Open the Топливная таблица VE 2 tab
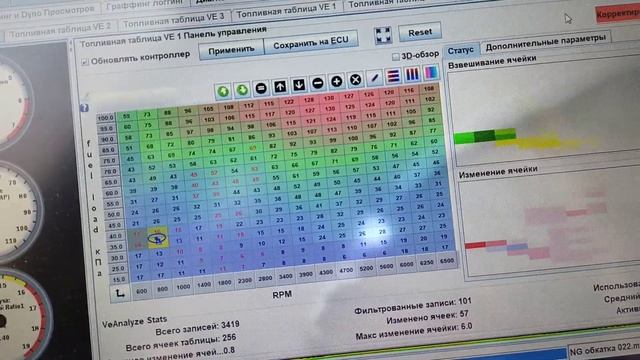The image size is (640, 360). tap(60, 30)
